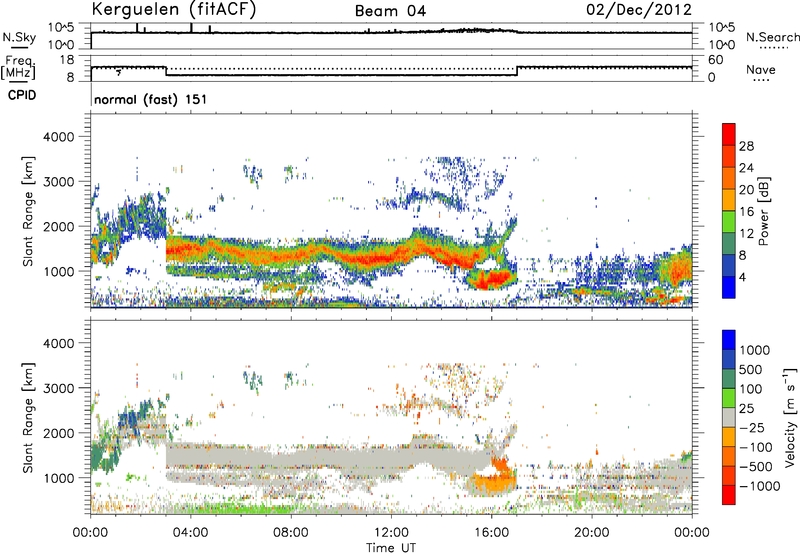This screenshot has height=554, width=800.
Task: Click the 'Power [dB]' colorbar title
Action: coord(764,211)
